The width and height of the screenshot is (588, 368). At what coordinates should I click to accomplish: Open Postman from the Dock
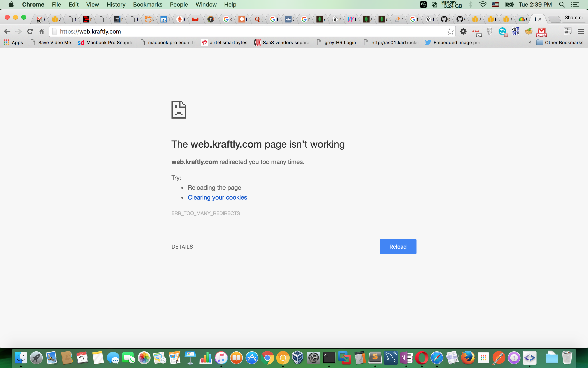click(499, 358)
